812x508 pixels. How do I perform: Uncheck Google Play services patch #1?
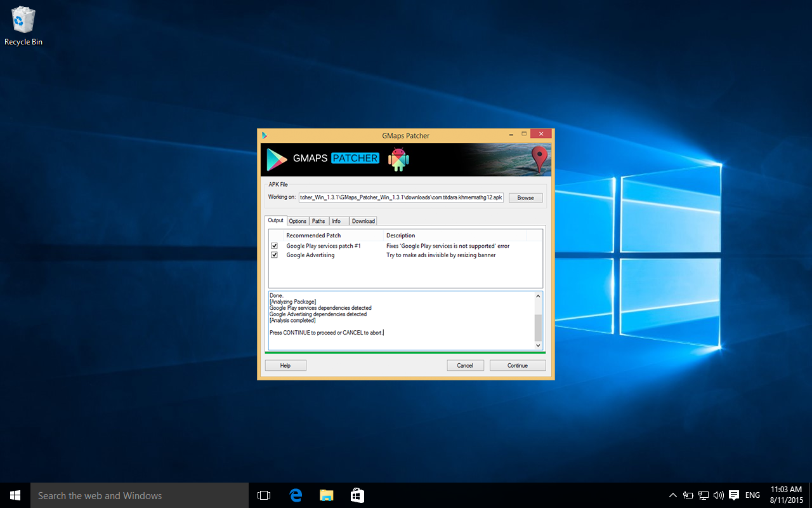coord(275,246)
